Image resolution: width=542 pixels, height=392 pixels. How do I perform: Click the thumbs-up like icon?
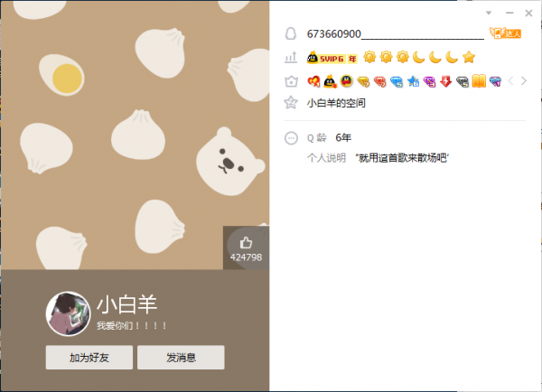click(x=246, y=243)
